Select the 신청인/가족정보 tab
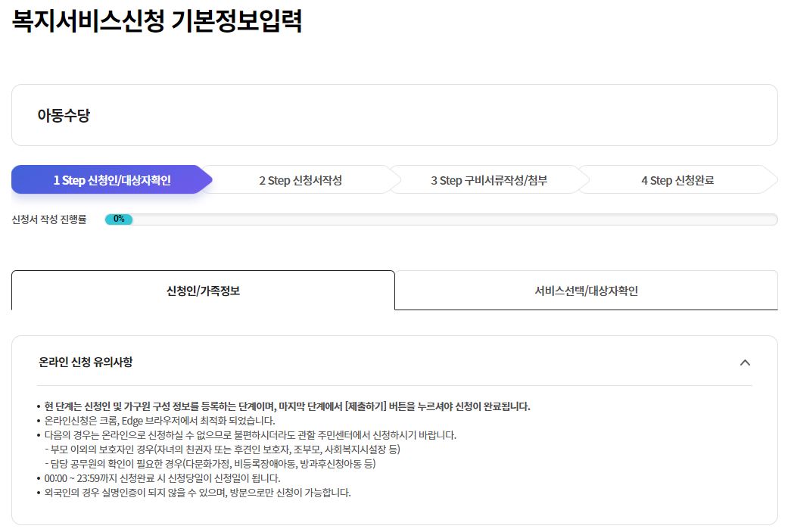Screen dimensions: 791x532 click(202, 290)
